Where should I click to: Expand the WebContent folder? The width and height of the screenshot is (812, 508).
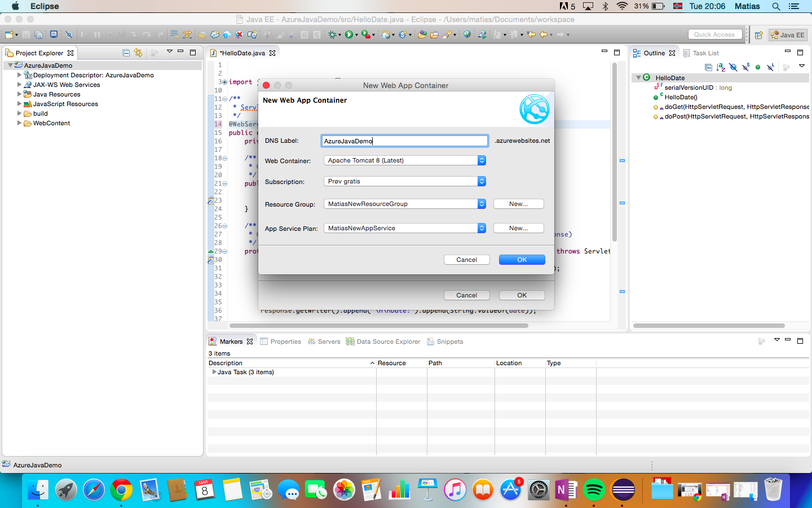click(x=19, y=122)
